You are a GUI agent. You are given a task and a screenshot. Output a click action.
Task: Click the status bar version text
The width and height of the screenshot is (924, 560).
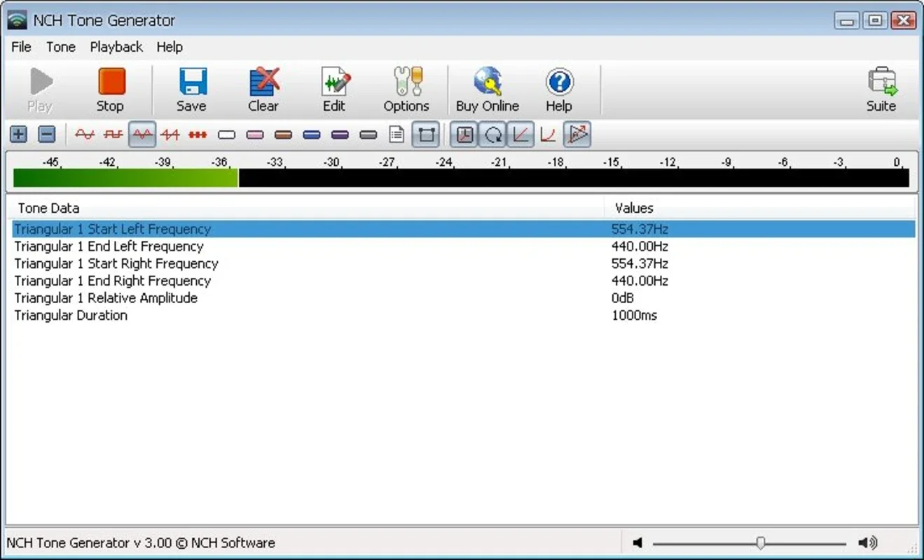[x=141, y=542]
